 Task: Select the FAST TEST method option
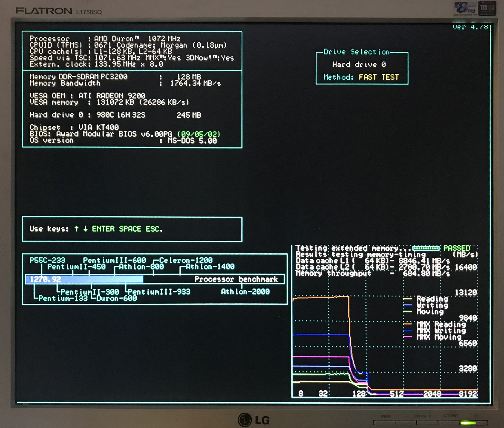tap(379, 77)
